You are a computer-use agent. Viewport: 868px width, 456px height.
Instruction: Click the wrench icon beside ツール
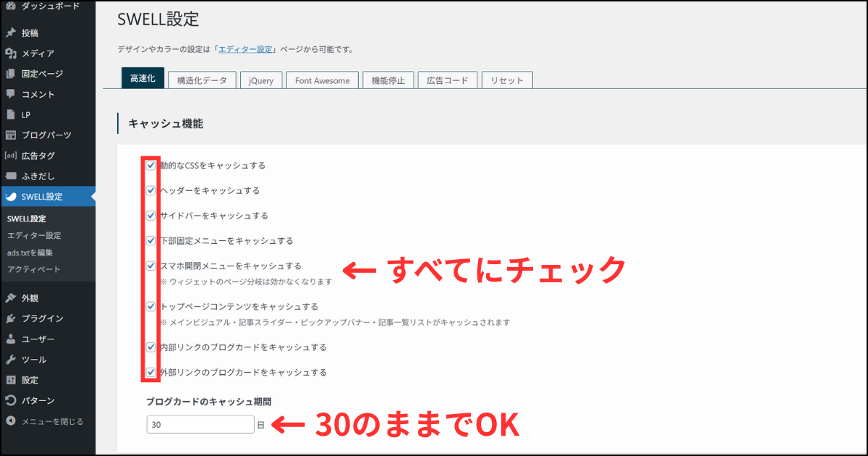coord(11,359)
